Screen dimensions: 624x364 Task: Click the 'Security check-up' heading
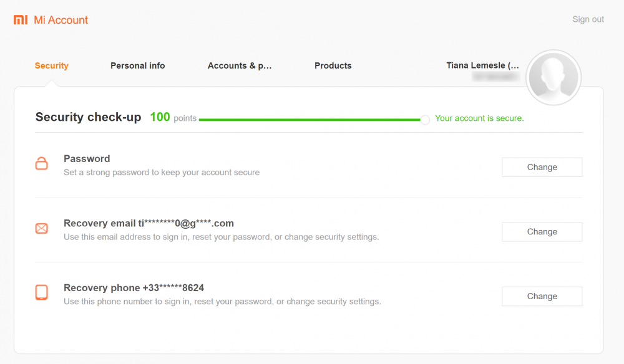pos(88,117)
